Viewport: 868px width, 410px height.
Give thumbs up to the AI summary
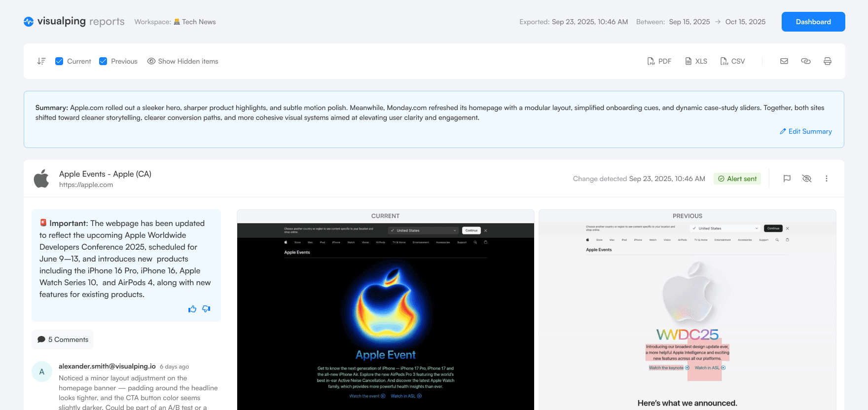click(x=192, y=309)
